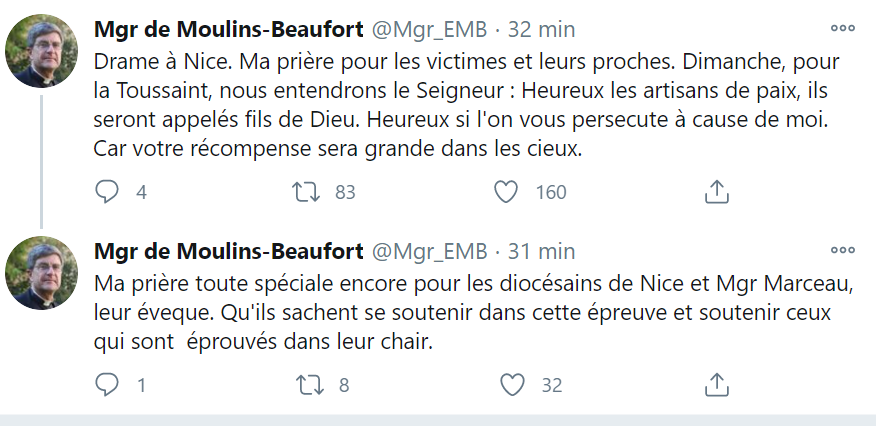Open second tweet's author profile picture

pos(42,273)
